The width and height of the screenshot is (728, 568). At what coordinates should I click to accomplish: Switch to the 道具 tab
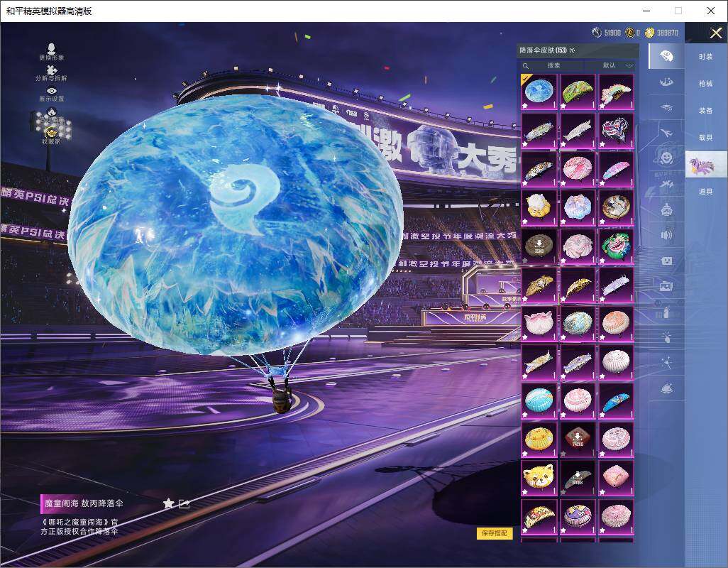(706, 192)
